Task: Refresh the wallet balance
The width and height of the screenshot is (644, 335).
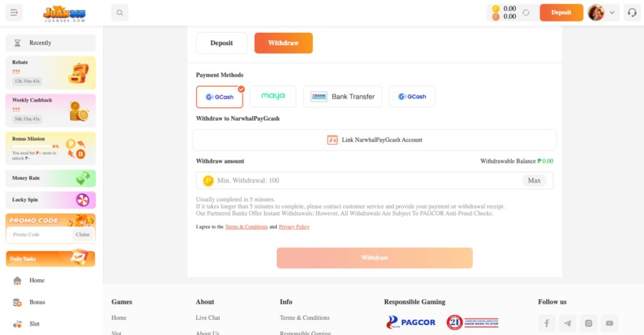Action: click(x=526, y=13)
